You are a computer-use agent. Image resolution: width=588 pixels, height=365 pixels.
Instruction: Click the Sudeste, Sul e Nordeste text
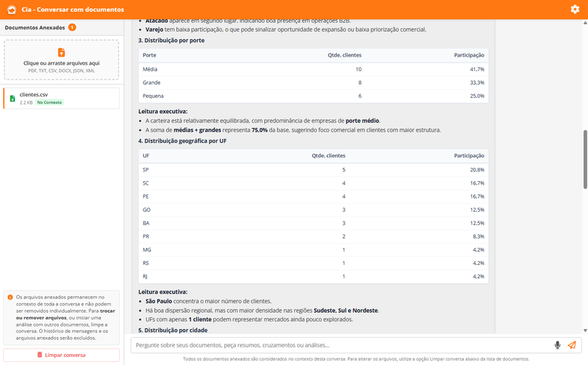click(345, 311)
